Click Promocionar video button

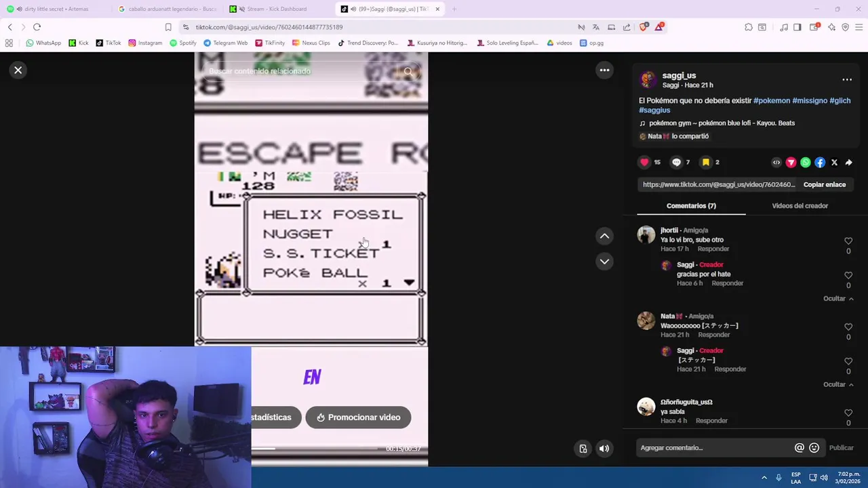(x=358, y=418)
